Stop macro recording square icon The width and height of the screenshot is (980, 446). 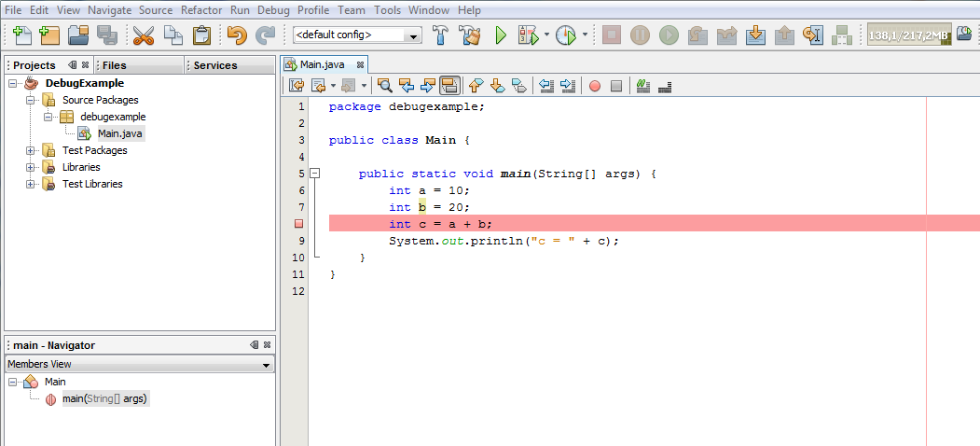(x=616, y=87)
